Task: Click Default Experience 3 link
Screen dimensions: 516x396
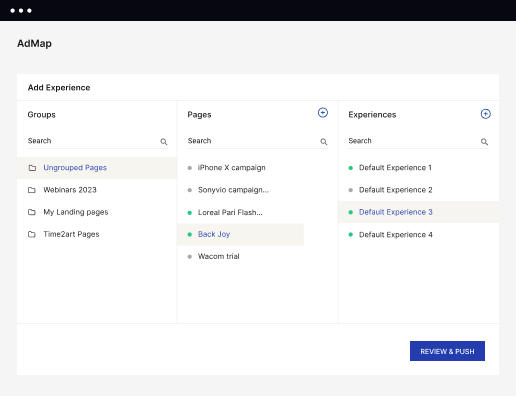Action: 395,212
